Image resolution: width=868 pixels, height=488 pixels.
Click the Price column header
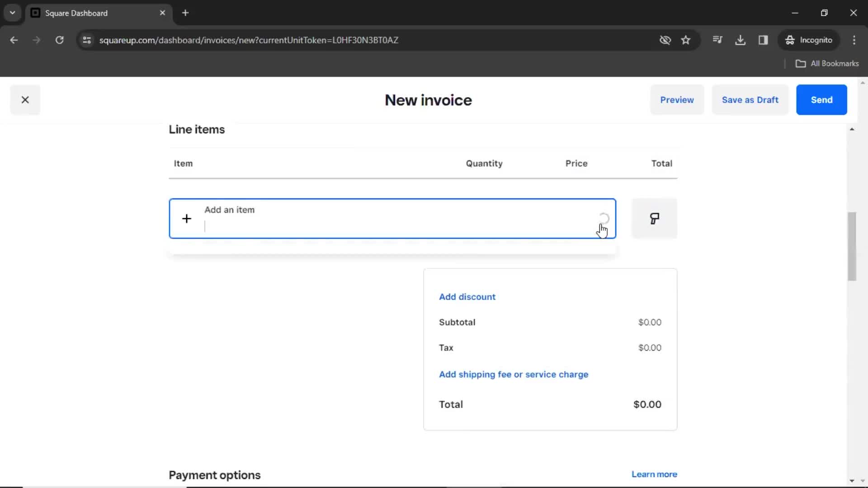(x=576, y=164)
